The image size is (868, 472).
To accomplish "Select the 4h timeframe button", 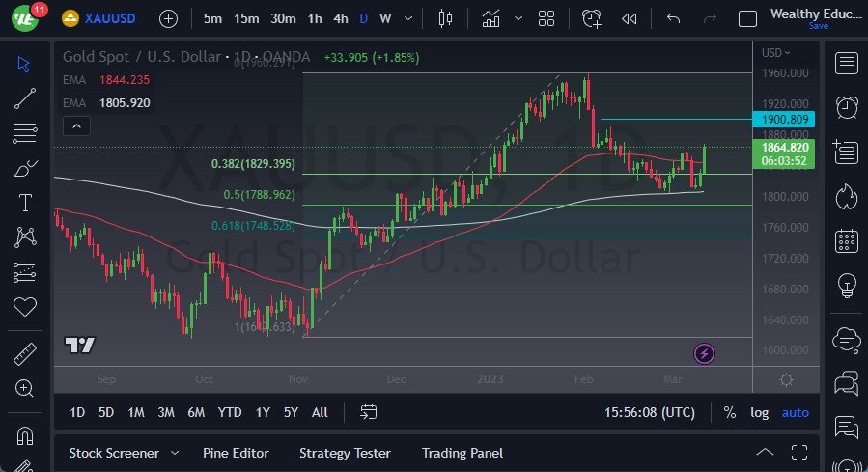I will point(341,18).
